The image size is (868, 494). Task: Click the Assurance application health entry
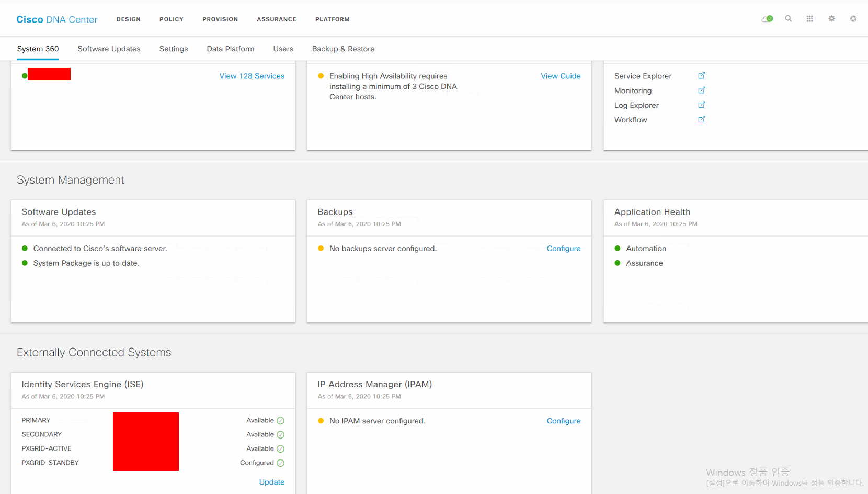click(645, 263)
